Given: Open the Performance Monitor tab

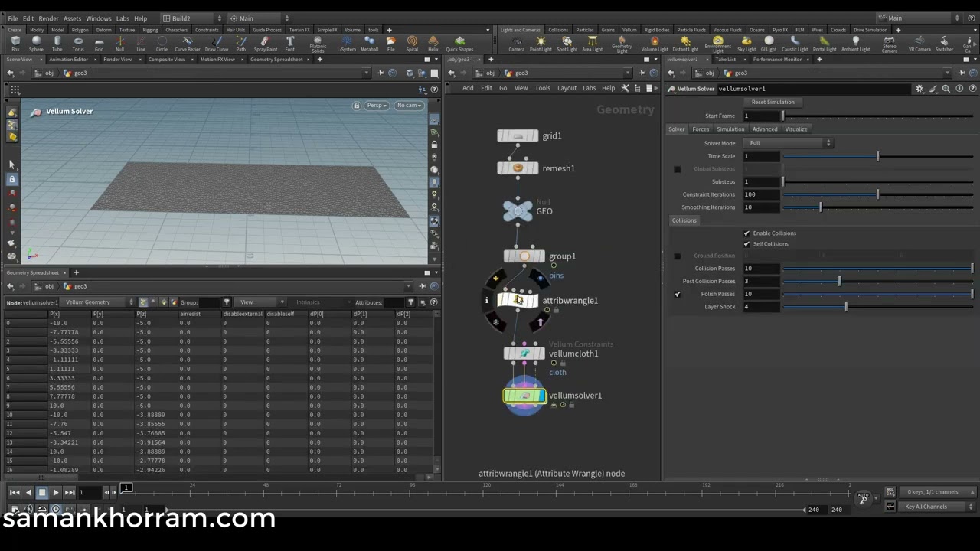Looking at the screenshot, I should click(x=777, y=60).
